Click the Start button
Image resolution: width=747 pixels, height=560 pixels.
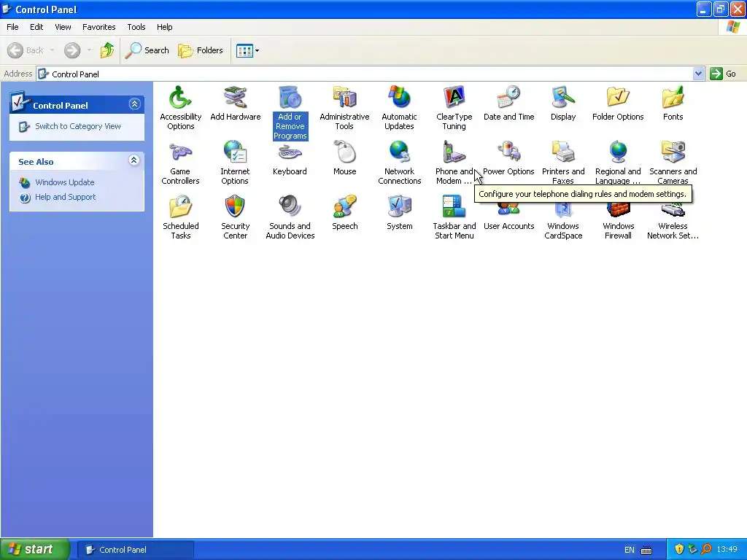(35, 549)
